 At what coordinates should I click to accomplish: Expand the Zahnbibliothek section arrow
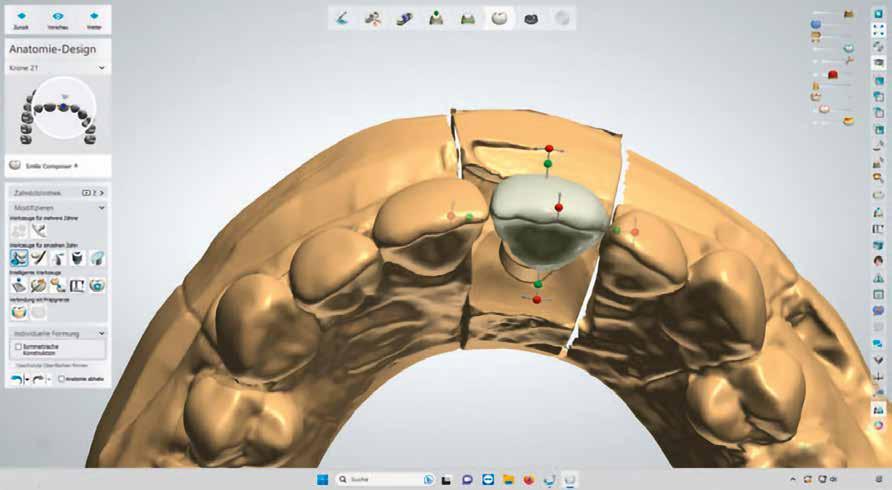pyautogui.click(x=102, y=193)
